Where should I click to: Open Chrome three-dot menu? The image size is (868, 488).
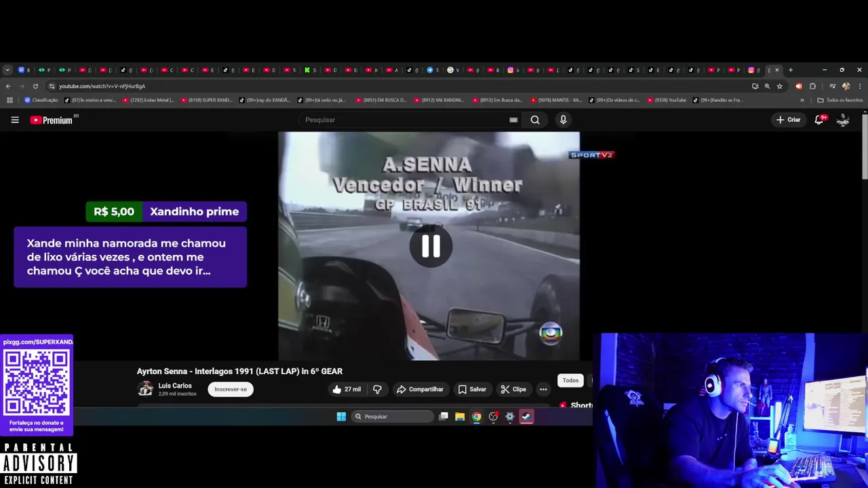(x=859, y=86)
